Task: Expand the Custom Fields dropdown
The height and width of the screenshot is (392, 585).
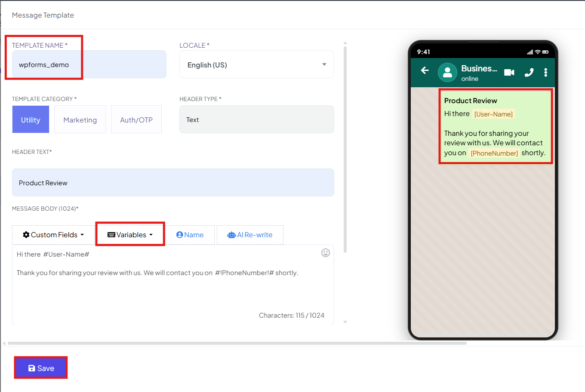Action: click(53, 235)
